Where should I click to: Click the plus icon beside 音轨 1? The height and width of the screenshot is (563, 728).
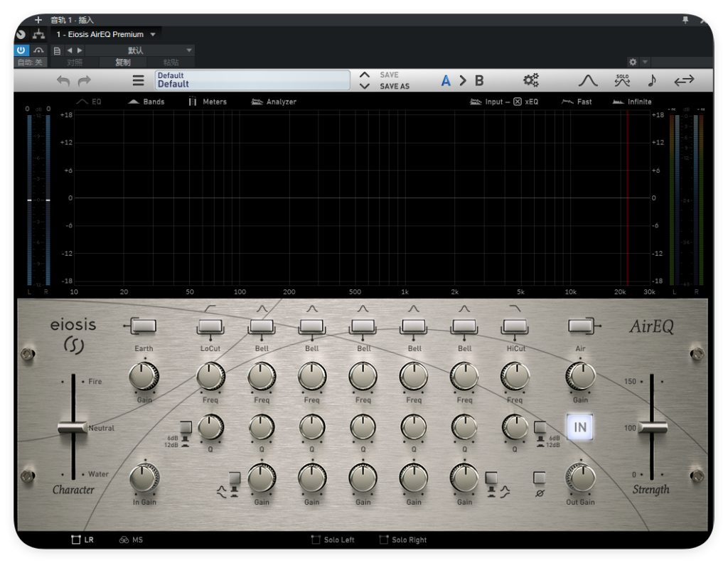click(x=38, y=19)
